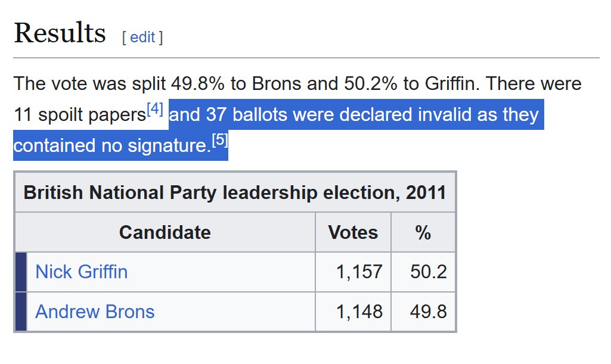Click the highlighted text about 37 invalid ballots

pos(354,115)
